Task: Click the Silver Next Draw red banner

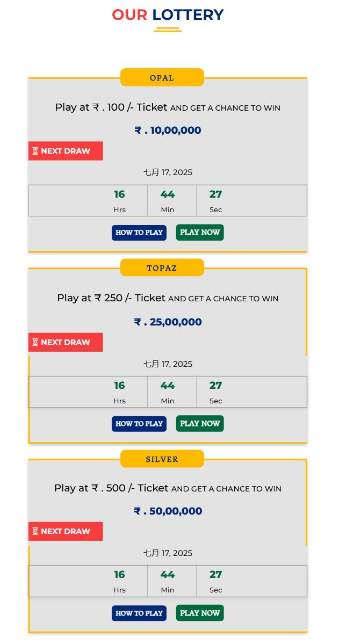Action: (x=66, y=531)
